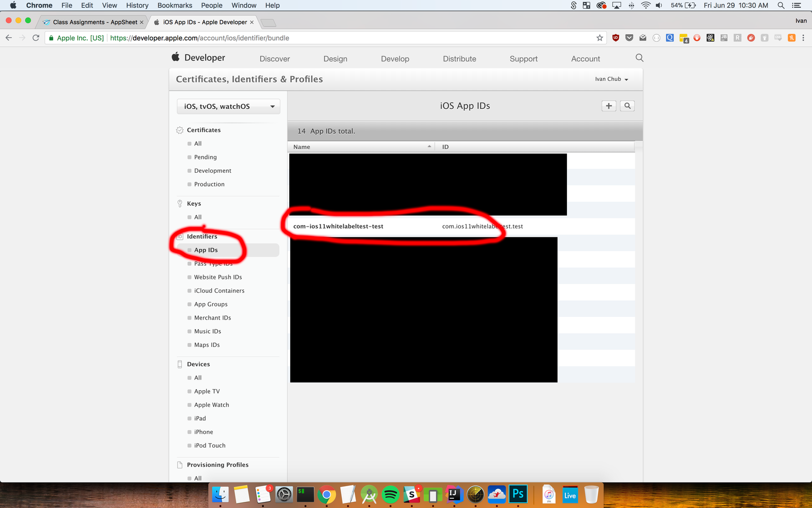Show iPod Touch devices
The height and width of the screenshot is (508, 812).
(x=210, y=446)
